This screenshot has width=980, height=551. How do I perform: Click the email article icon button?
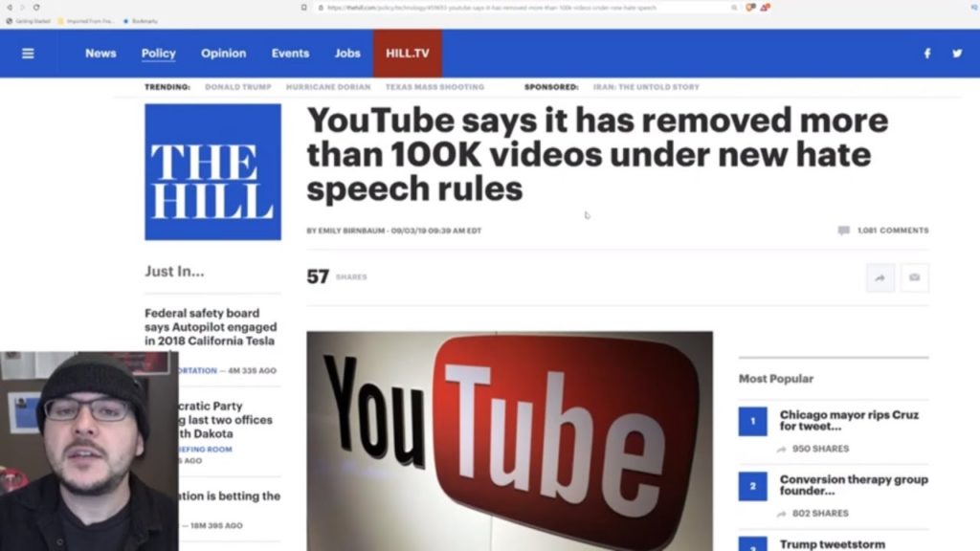[914, 277]
